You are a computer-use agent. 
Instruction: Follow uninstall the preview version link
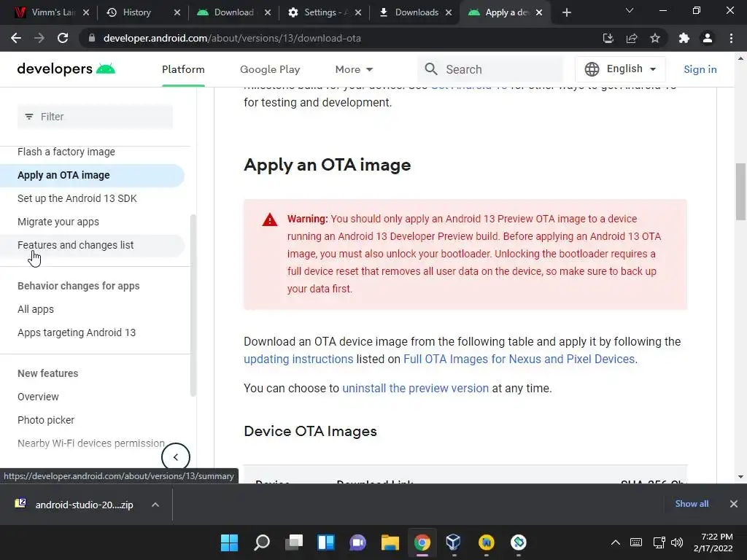click(415, 389)
